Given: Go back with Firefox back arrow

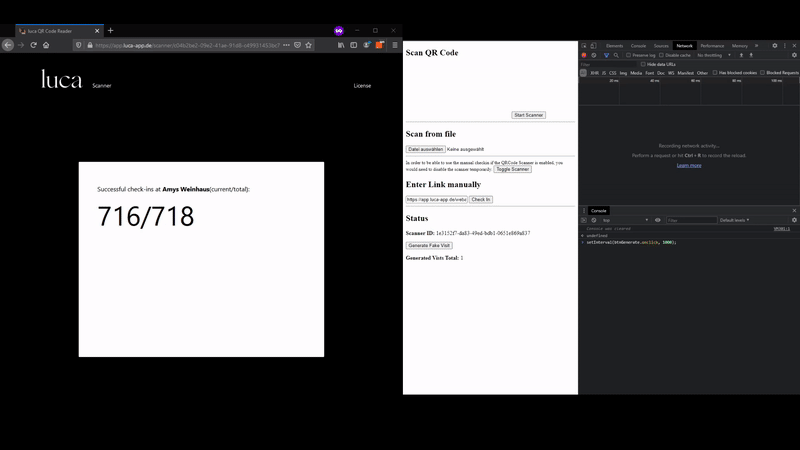Looking at the screenshot, I should click(8, 45).
